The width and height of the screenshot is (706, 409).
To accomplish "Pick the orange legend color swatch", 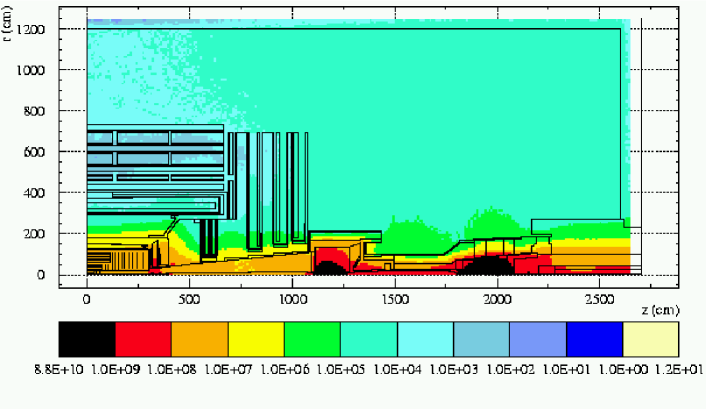I will click(199, 339).
